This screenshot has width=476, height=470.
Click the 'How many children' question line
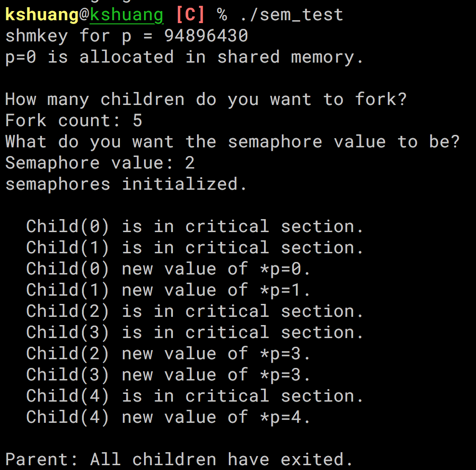(206, 100)
